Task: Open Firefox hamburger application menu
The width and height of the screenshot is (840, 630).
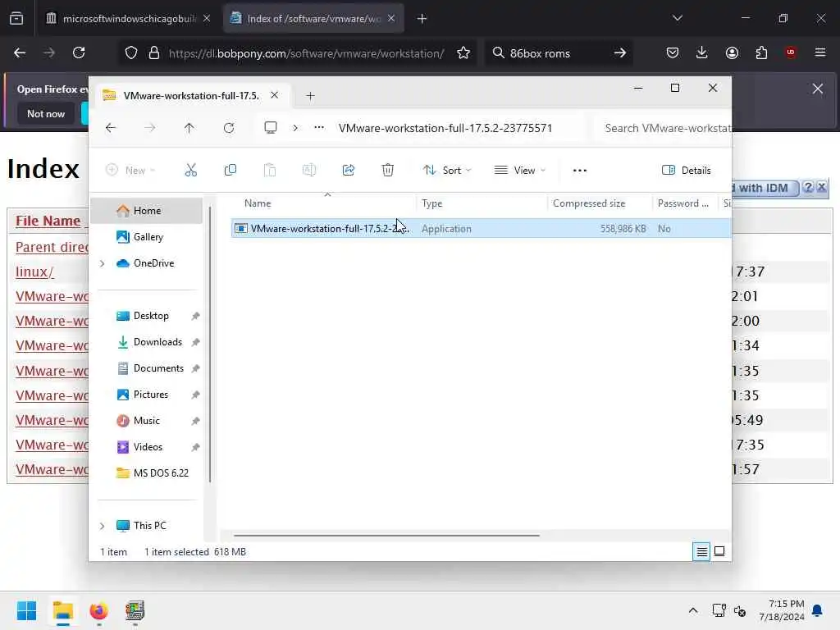Action: tap(820, 52)
